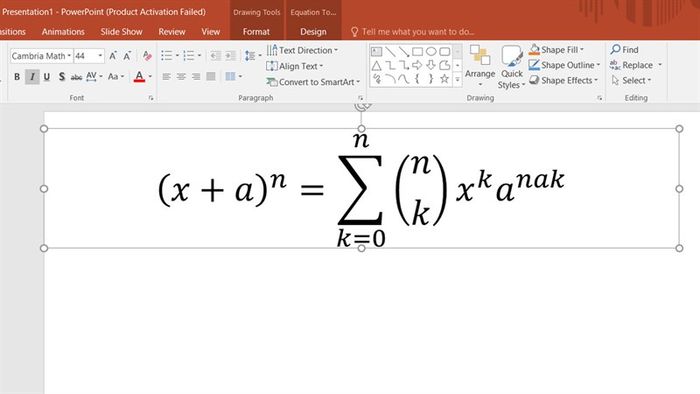
Task: Align text right
Action: coord(196,77)
